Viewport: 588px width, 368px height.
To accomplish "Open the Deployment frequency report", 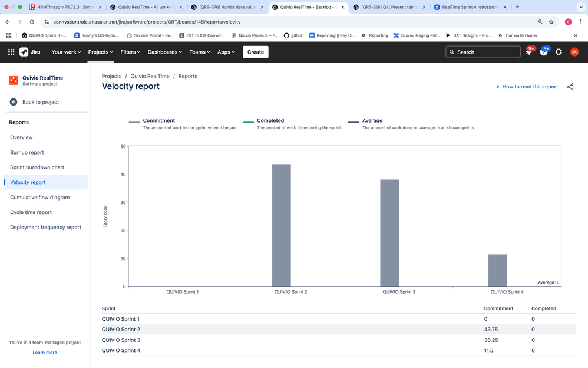I will coord(45,228).
